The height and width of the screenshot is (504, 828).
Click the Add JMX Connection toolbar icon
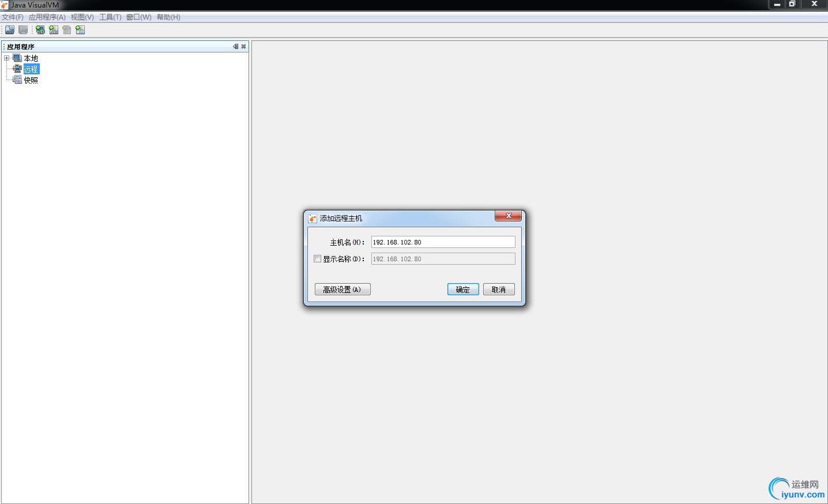(54, 30)
